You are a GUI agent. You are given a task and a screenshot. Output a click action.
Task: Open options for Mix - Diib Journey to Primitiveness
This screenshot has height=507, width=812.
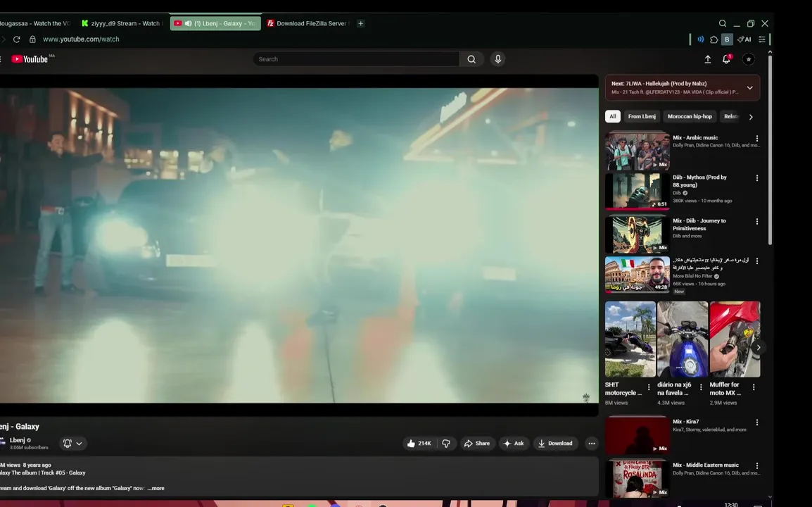[x=757, y=221]
